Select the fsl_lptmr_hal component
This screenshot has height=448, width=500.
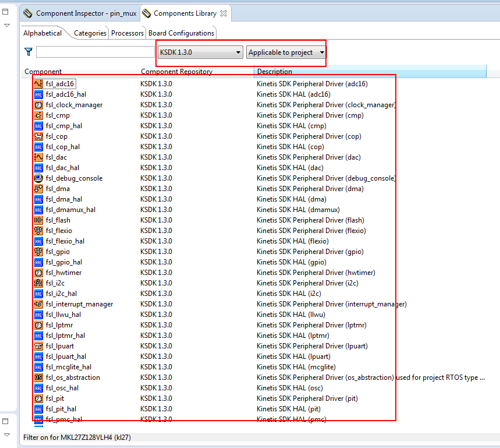click(65, 336)
